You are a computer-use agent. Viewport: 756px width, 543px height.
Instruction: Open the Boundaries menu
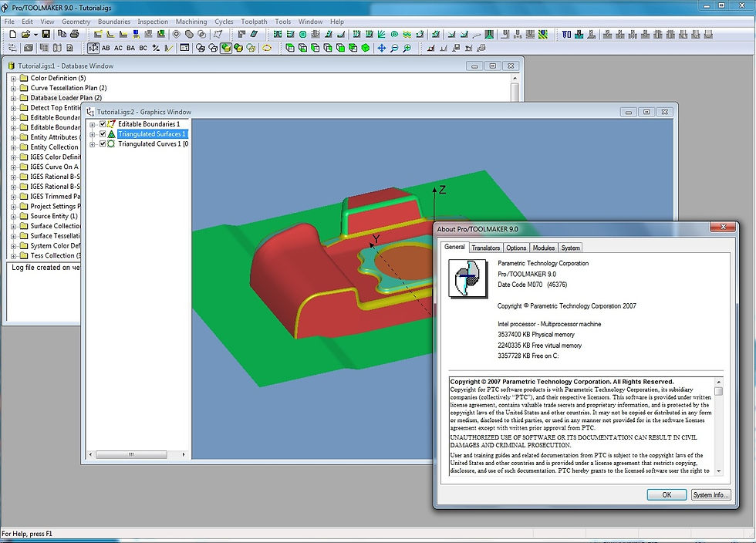[x=114, y=22]
